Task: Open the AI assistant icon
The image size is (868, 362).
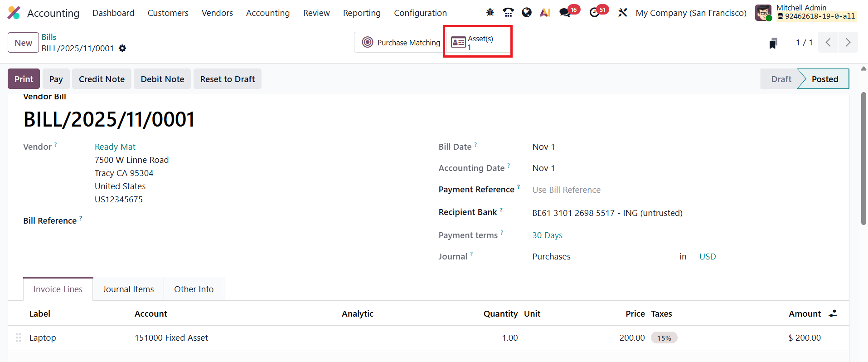Action: 545,13
